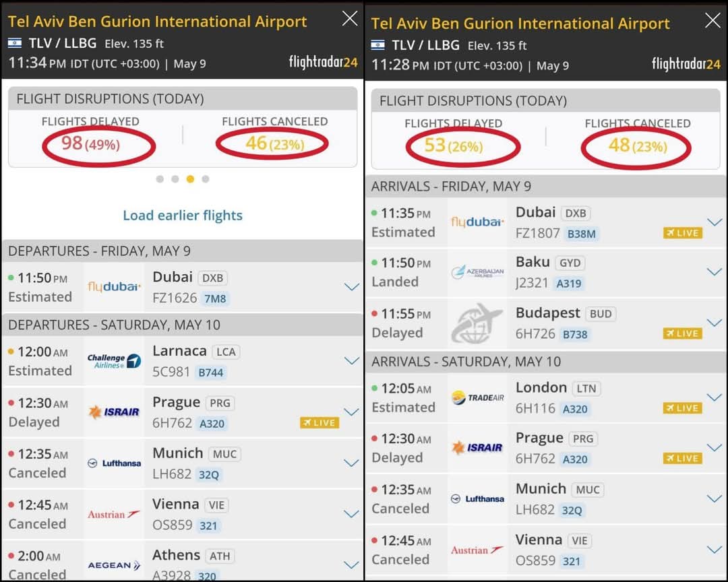The height and width of the screenshot is (582, 728).
Task: Click the Aegean logo on Athens flight
Action: click(x=114, y=565)
